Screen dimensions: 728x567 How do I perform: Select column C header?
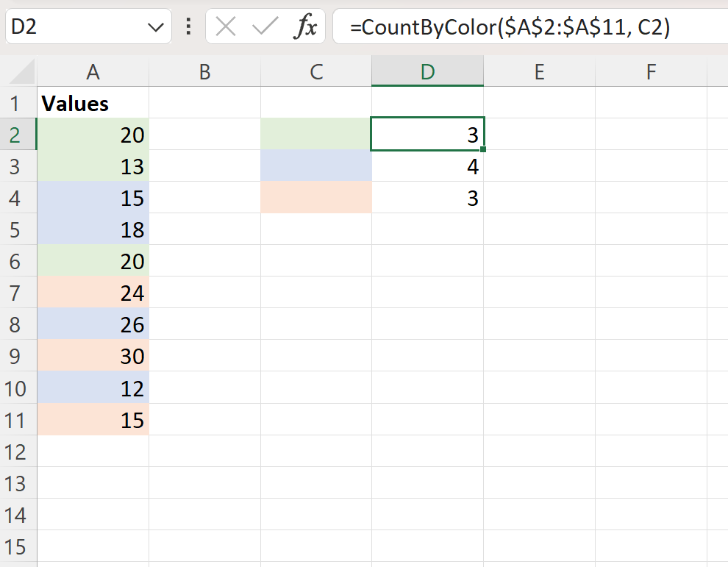[316, 71]
